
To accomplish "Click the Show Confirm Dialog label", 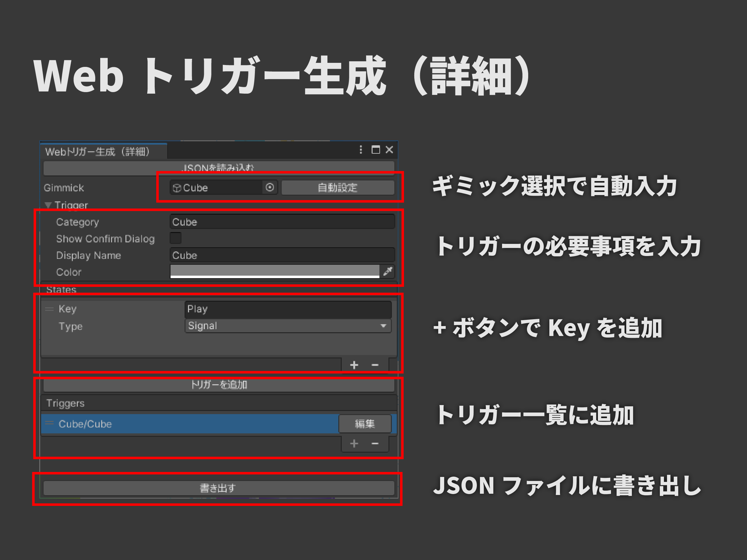I will coord(106,239).
